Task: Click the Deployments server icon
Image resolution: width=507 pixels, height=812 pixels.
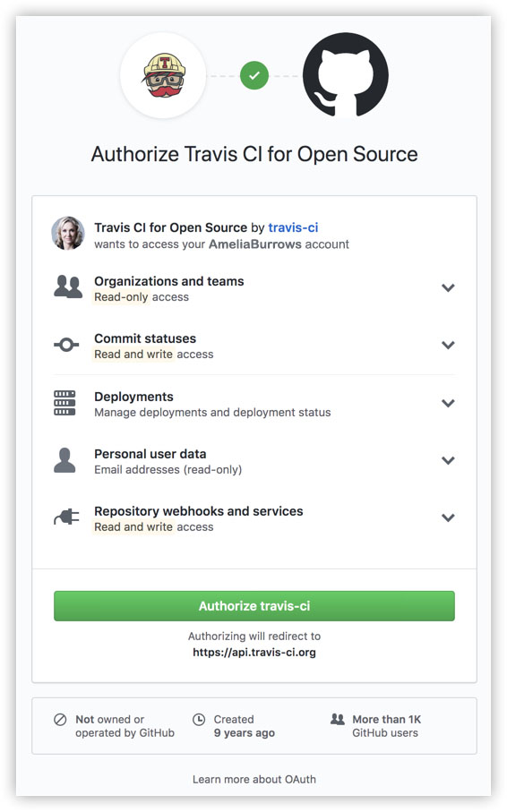Action: pyautogui.click(x=64, y=403)
